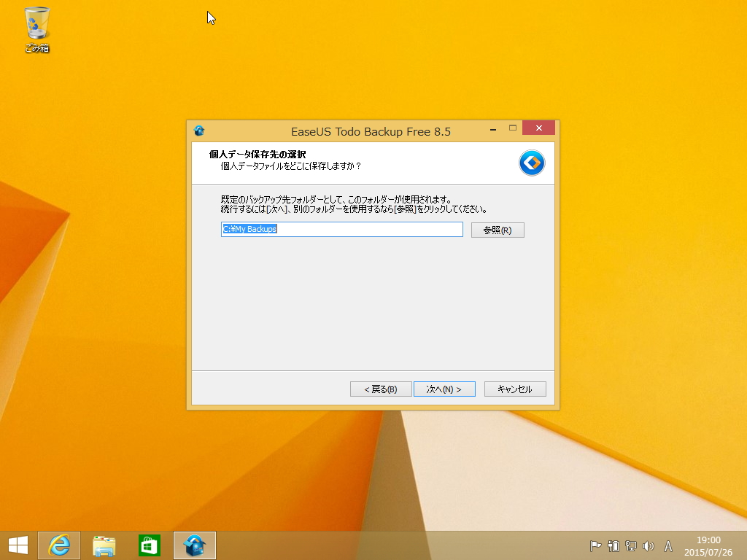This screenshot has height=560, width=747.
Task: Launch Internet Explorer from the taskbar
Action: 59,545
